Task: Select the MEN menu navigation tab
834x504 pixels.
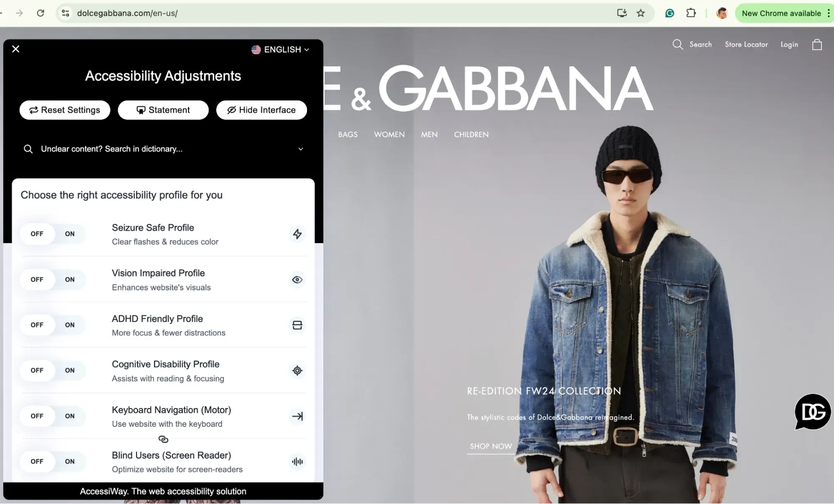Action: (429, 134)
